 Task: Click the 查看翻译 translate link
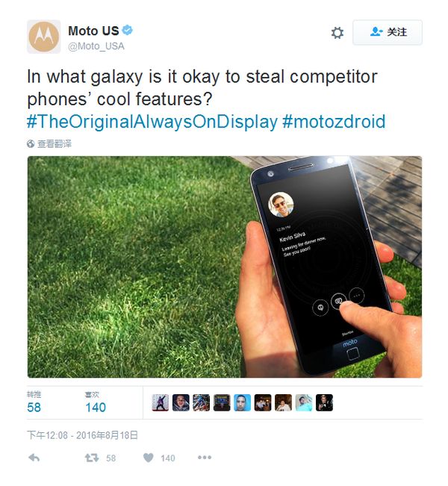tap(49, 144)
